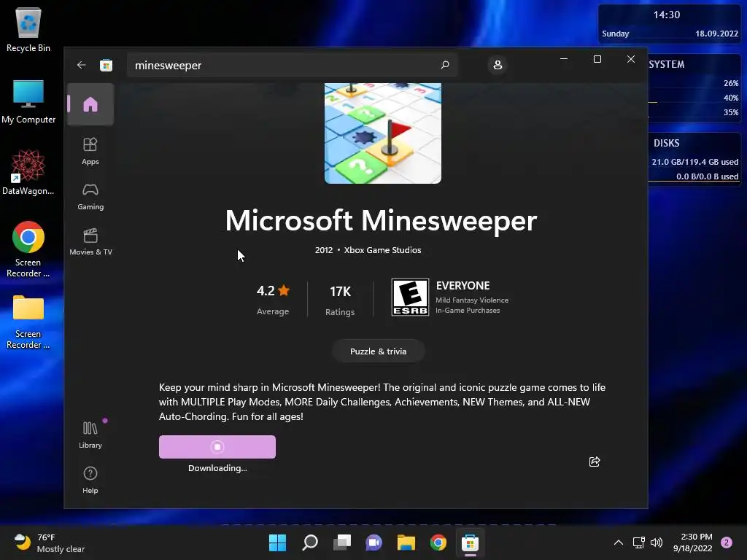Open the user account profile icon

(x=498, y=65)
